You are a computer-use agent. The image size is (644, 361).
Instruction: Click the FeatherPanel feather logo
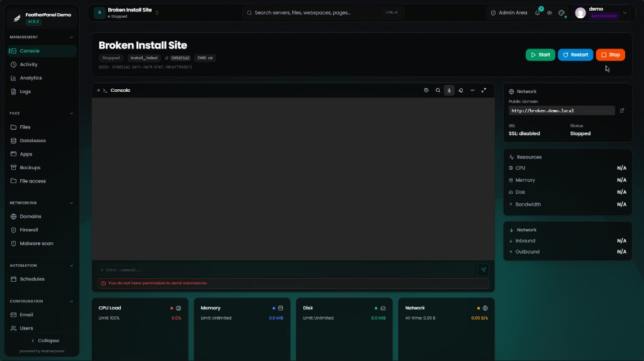click(17, 18)
